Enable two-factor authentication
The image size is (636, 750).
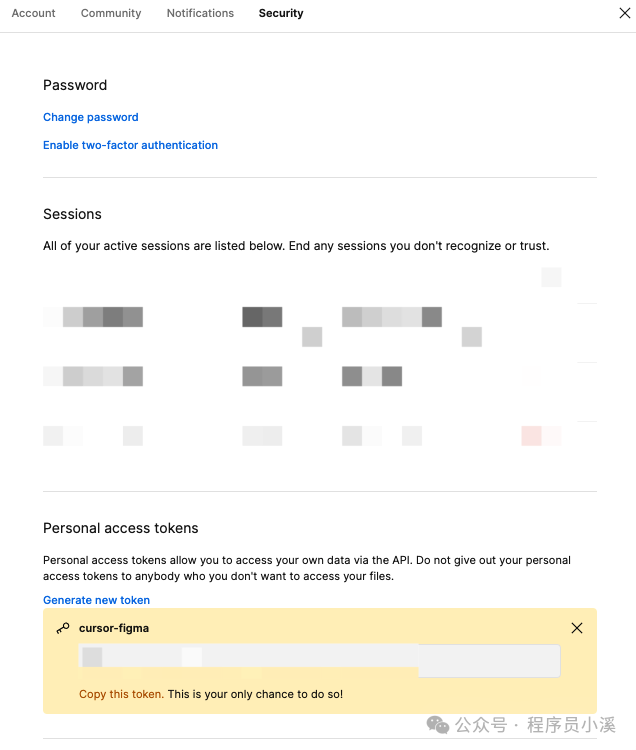pos(130,145)
